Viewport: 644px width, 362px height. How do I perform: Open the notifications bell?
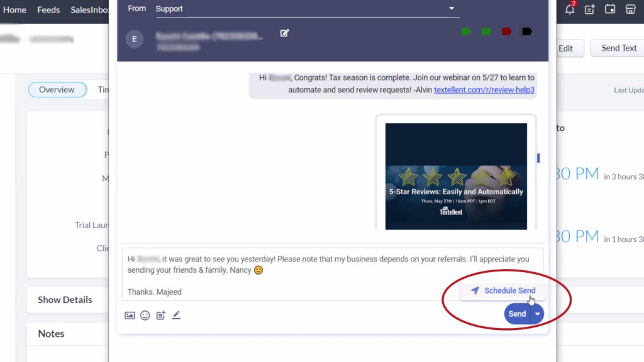tap(570, 9)
